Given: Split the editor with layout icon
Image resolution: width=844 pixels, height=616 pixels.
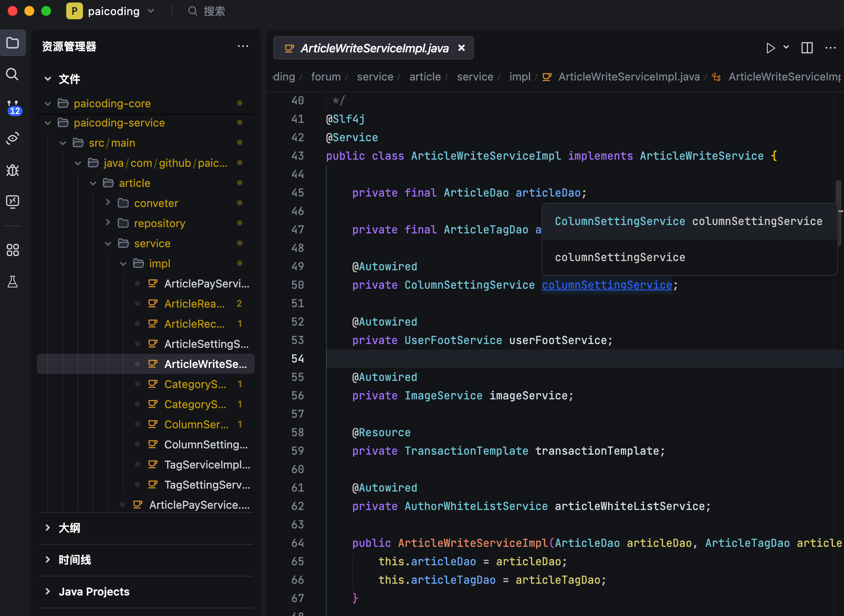Looking at the screenshot, I should click(x=807, y=48).
